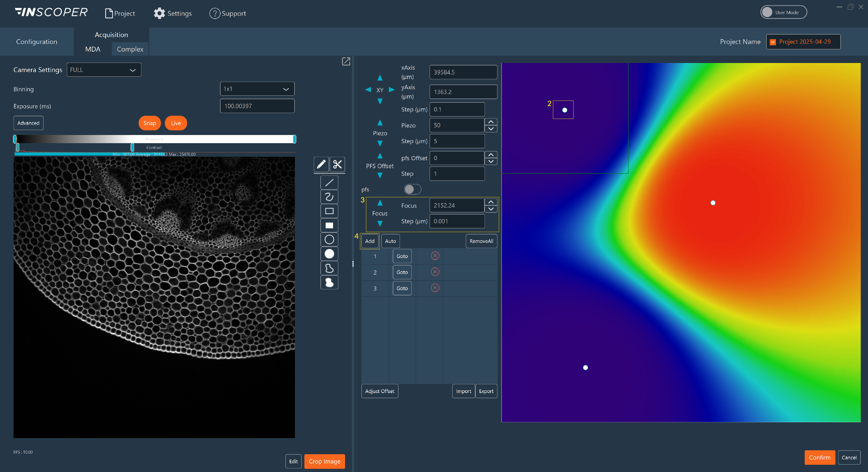Expand the Binning 1x1 dropdown

tap(257, 89)
